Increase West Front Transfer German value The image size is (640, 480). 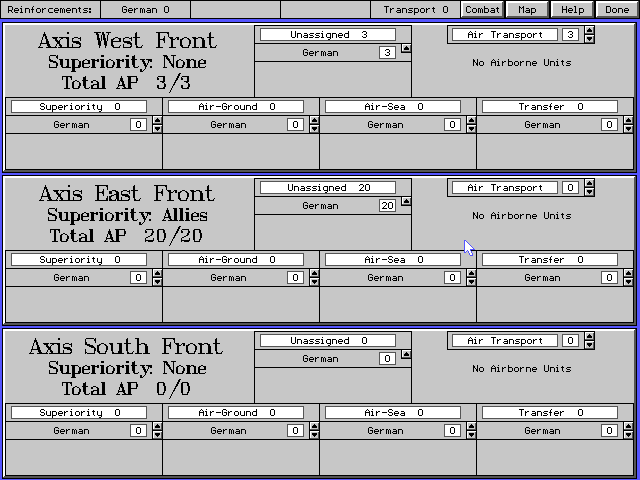point(628,120)
